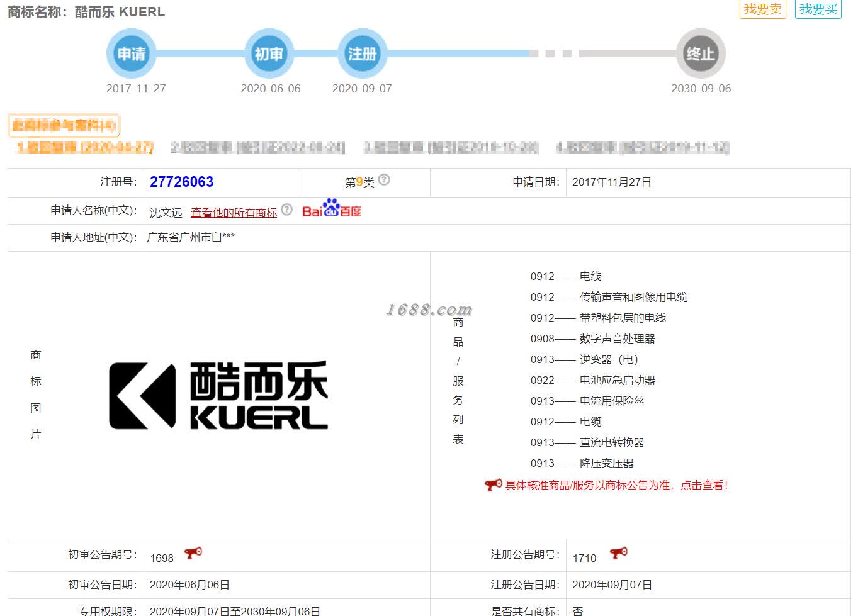The width and height of the screenshot is (858, 616).
Task: Click the 申请人地址(中文): field label
Action: [x=94, y=237]
